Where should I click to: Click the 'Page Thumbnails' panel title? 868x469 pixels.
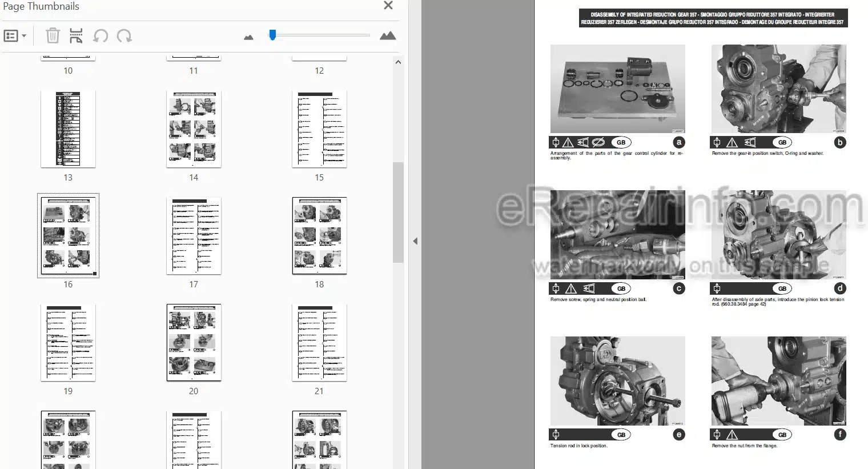click(x=41, y=6)
